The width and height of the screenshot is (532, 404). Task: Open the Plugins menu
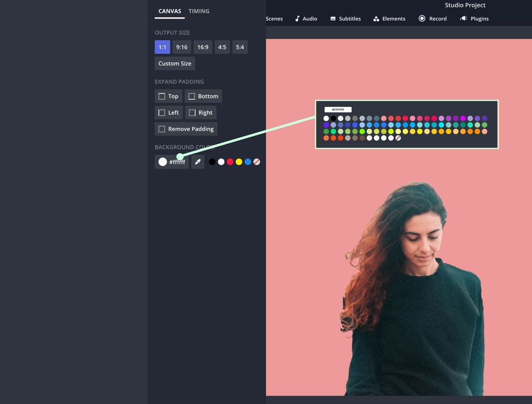(474, 19)
